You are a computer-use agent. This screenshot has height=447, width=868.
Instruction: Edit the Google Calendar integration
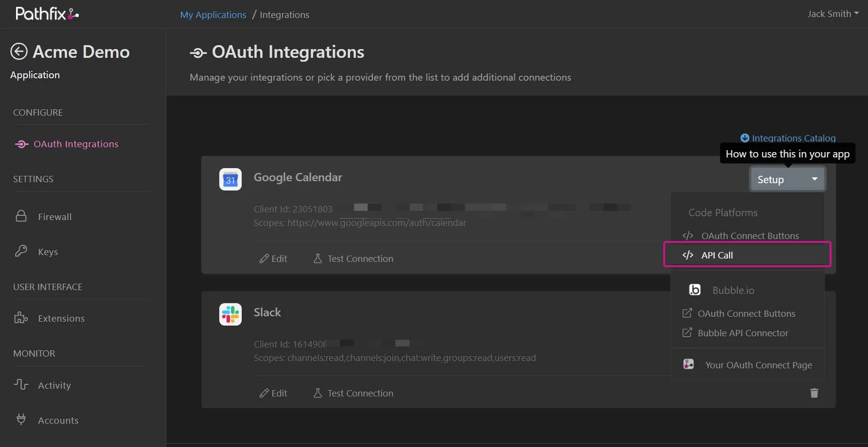[273, 258]
